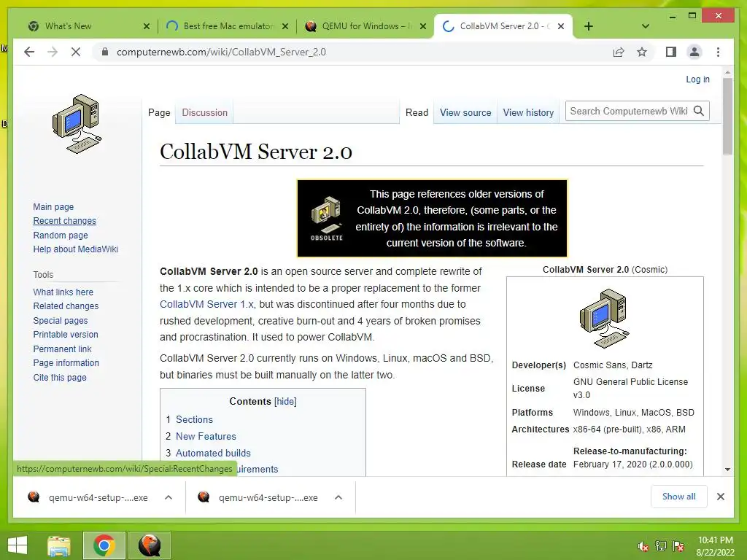The height and width of the screenshot is (560, 747).
Task: Close the Best free Mac emulator tab
Action: click(285, 26)
